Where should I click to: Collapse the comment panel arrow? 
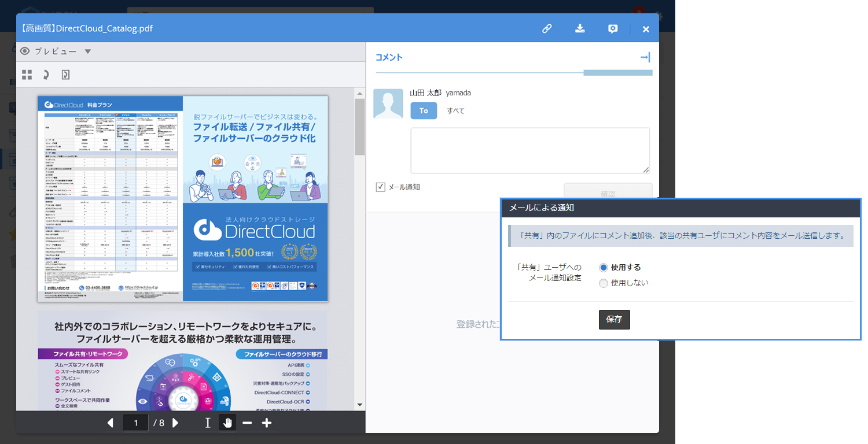pyautogui.click(x=645, y=57)
